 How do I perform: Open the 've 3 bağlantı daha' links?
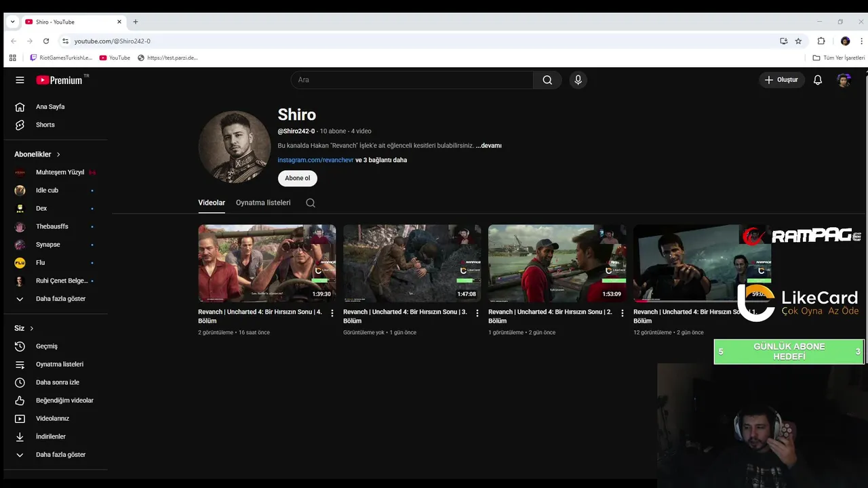(381, 160)
